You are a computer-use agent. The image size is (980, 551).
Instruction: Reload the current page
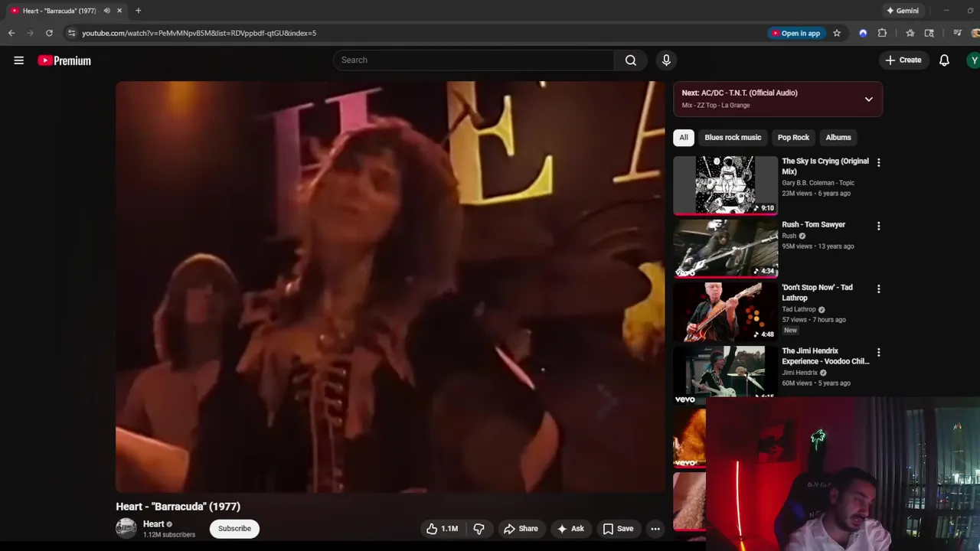(x=49, y=33)
